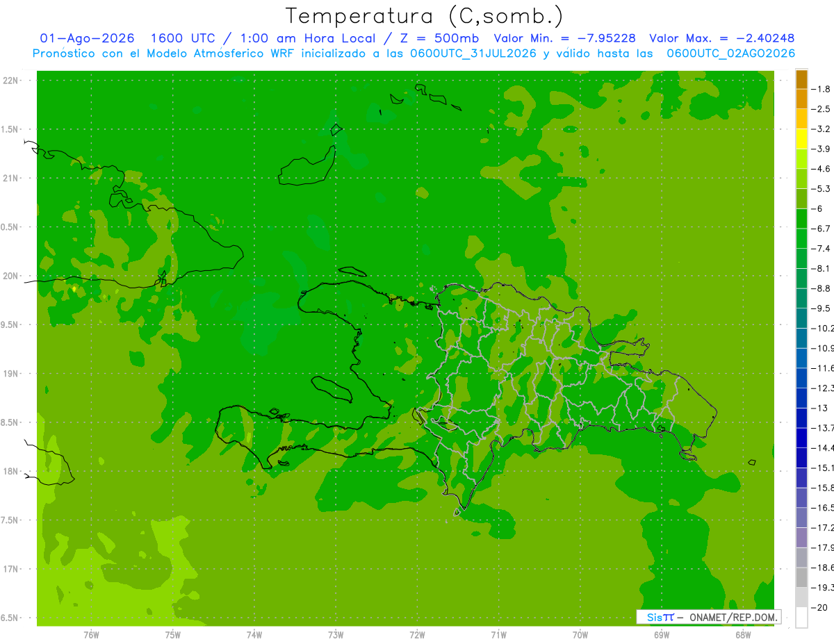Viewport: 834px width, 644px height.
Task: Click the '75W' longitude label
Action: pyautogui.click(x=172, y=634)
